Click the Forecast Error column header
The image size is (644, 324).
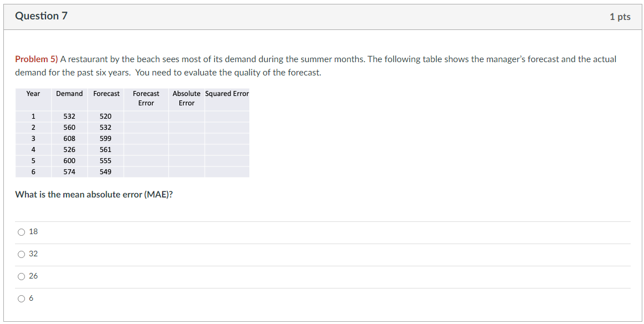tap(146, 98)
